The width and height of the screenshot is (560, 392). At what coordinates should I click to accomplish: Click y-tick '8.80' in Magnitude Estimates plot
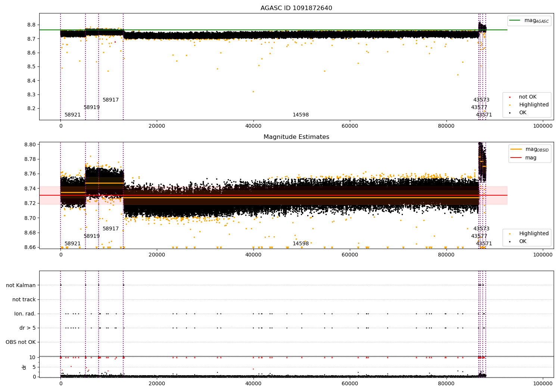pos(30,145)
